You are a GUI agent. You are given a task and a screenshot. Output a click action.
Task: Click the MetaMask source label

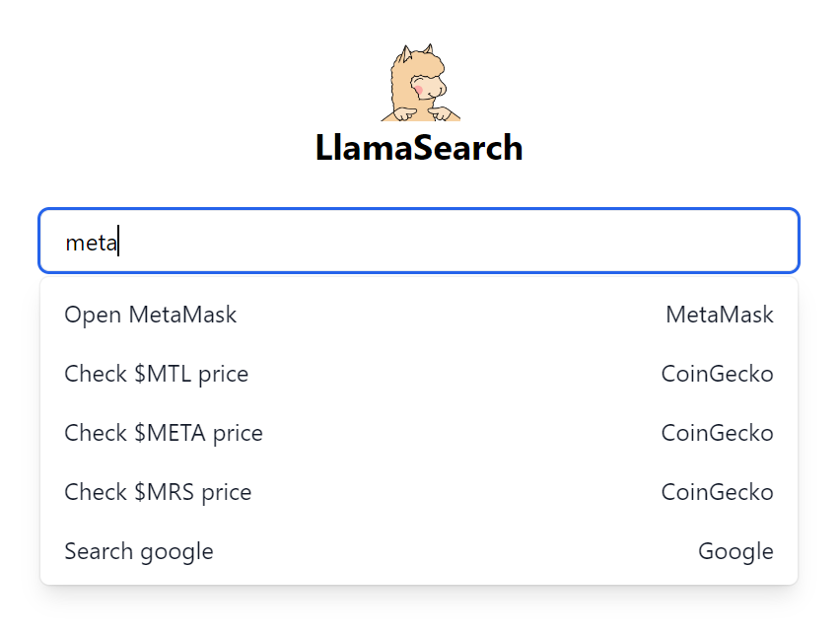point(719,315)
